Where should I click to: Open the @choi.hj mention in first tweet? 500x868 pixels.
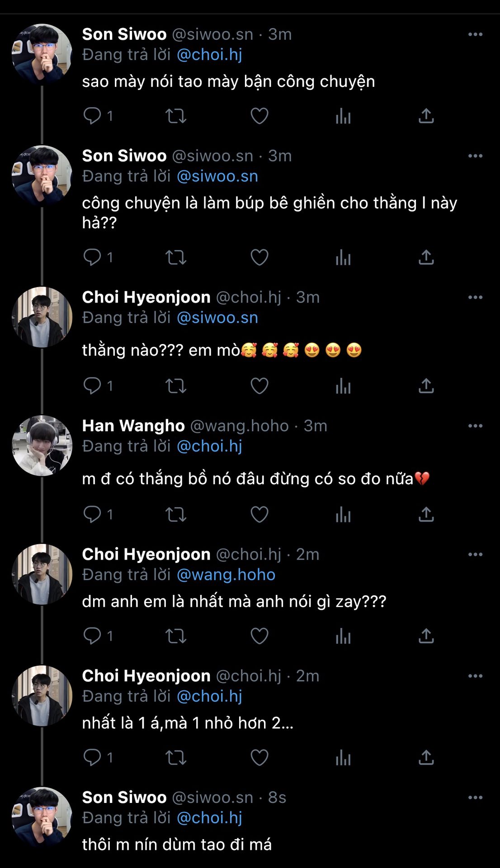209,55
